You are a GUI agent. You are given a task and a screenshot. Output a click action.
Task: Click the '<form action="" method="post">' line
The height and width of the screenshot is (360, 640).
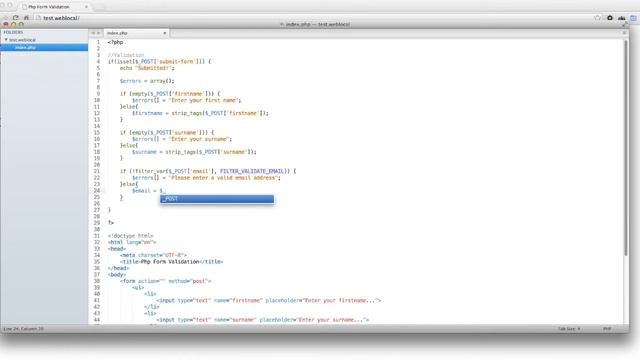tap(165, 281)
